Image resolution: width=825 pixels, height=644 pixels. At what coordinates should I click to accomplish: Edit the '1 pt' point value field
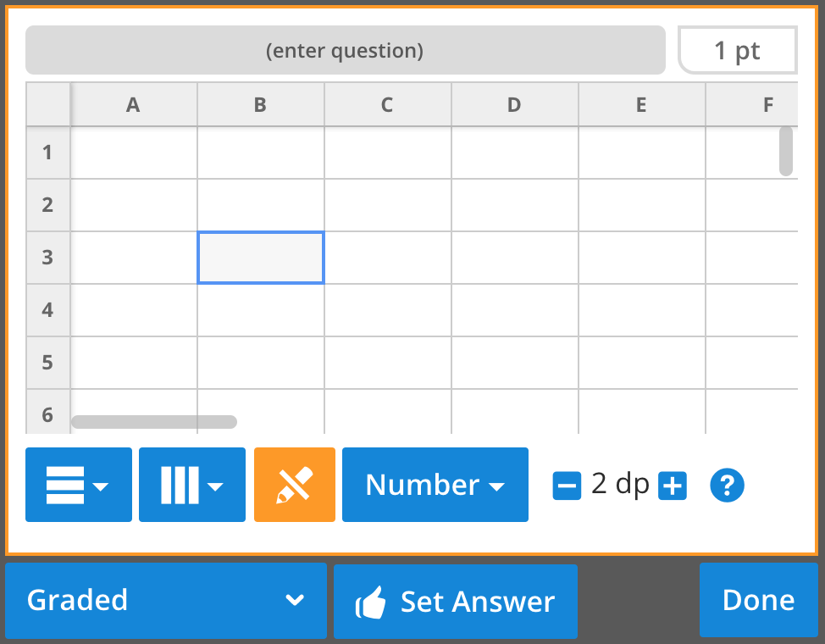(x=737, y=50)
